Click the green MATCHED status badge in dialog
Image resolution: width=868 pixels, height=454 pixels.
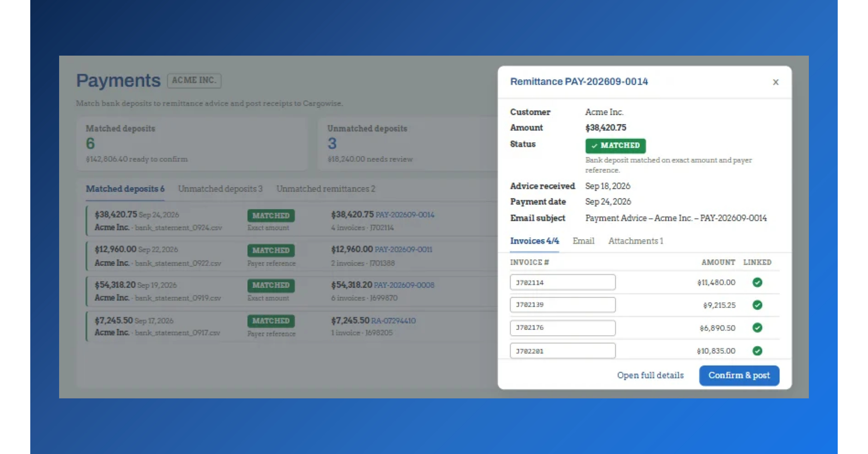615,145
